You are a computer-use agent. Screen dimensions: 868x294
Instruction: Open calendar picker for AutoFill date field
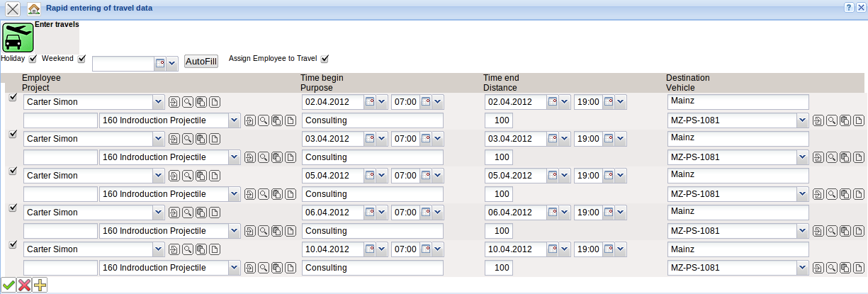point(160,63)
